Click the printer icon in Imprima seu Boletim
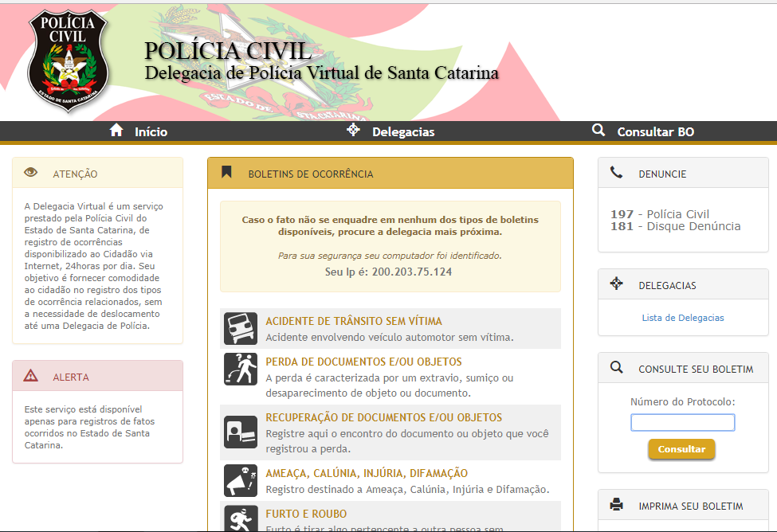The height and width of the screenshot is (532, 777). pos(616,505)
